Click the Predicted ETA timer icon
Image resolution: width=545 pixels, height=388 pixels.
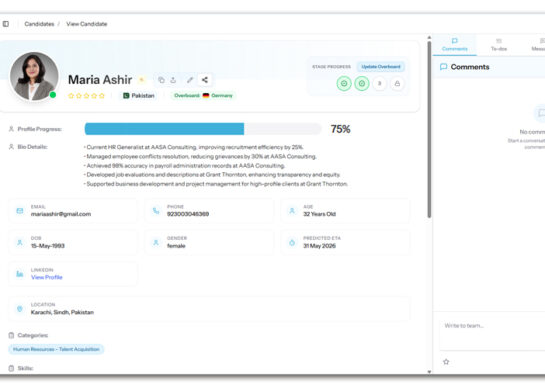[x=292, y=242]
